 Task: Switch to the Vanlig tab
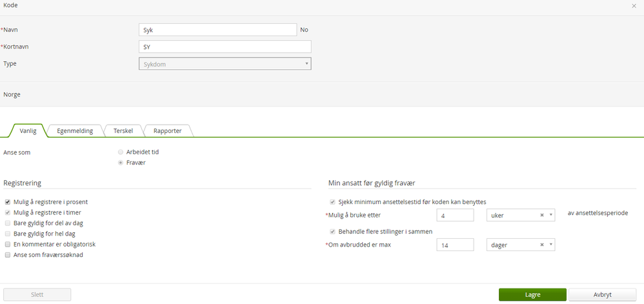click(28, 131)
